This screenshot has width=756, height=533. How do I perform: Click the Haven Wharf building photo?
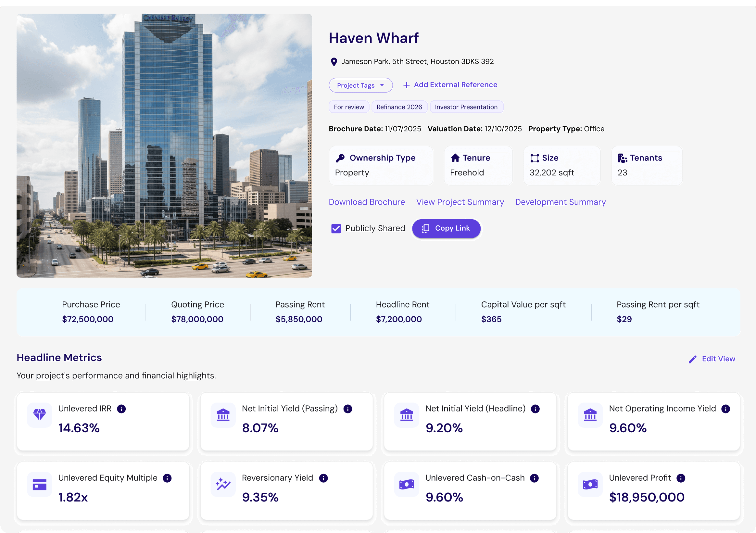click(x=164, y=145)
